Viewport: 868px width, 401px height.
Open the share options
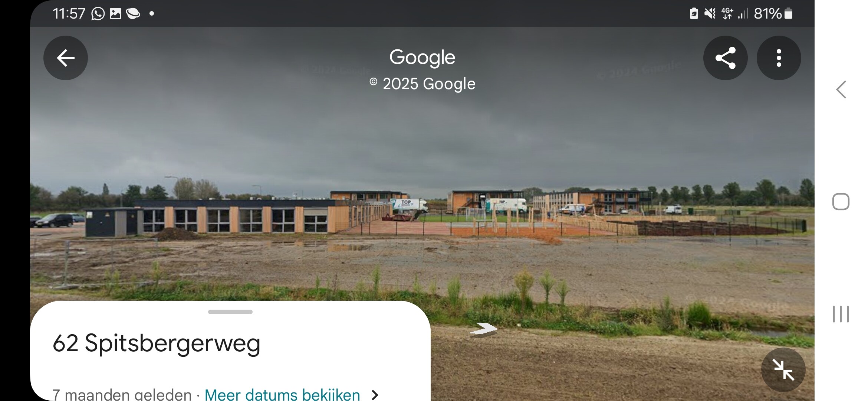point(725,58)
